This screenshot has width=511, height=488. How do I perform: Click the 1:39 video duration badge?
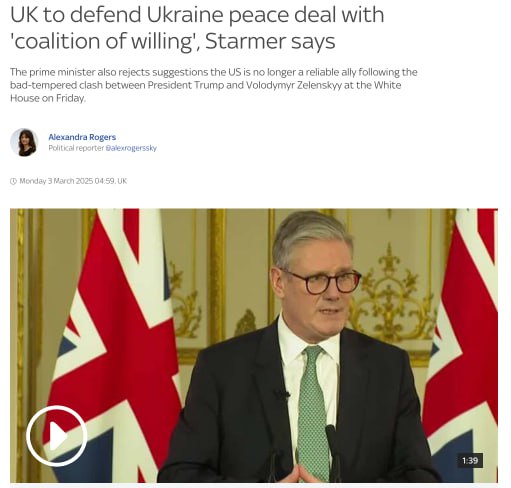470,460
